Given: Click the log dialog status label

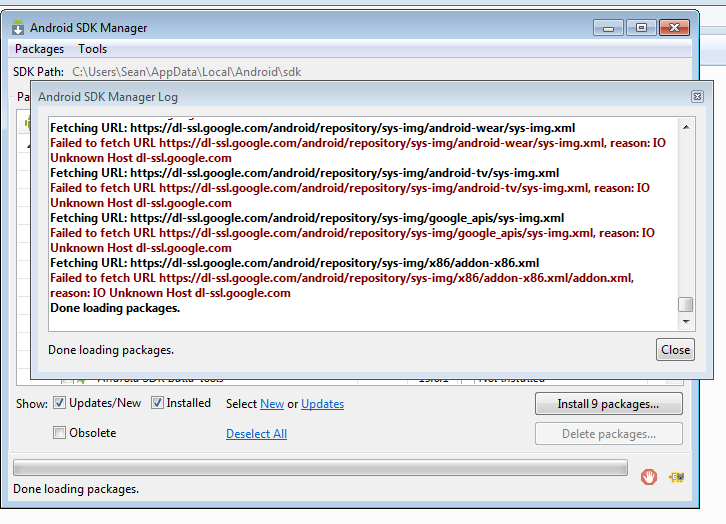Looking at the screenshot, I should (111, 350).
